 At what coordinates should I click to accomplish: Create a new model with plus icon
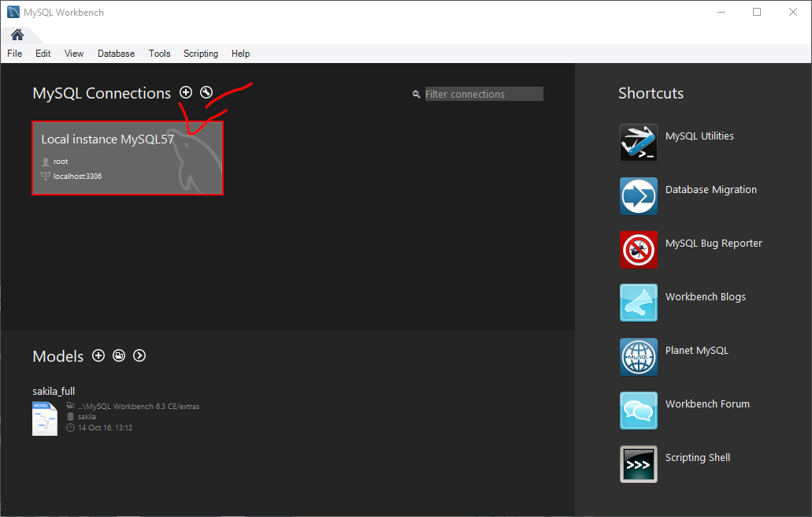tap(98, 355)
